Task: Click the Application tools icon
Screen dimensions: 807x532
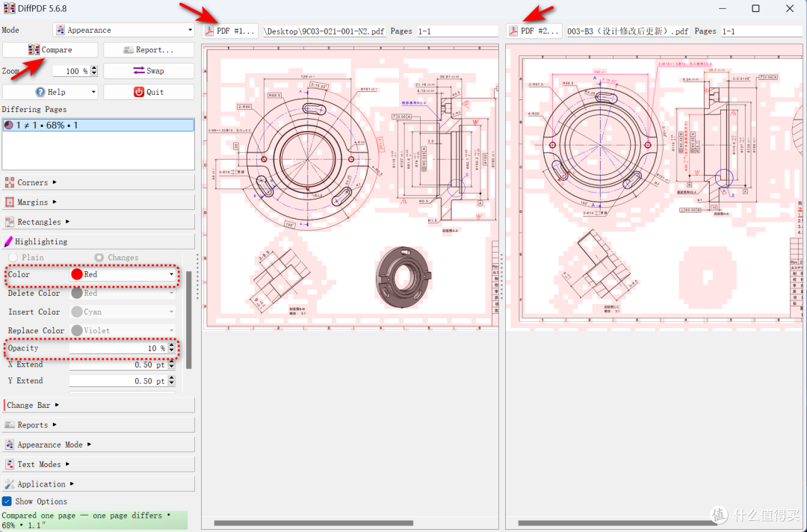Action: (9, 483)
